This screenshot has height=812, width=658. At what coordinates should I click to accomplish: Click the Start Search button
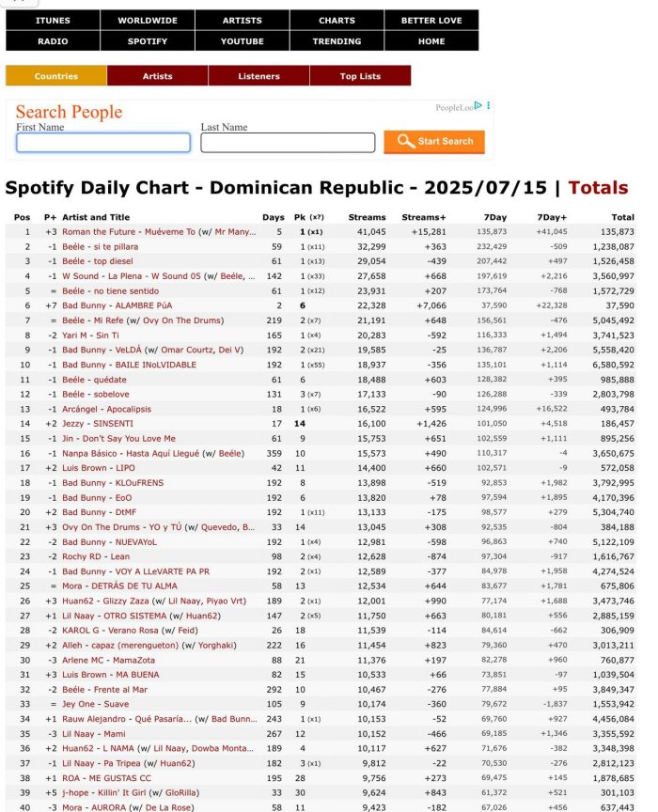434,141
